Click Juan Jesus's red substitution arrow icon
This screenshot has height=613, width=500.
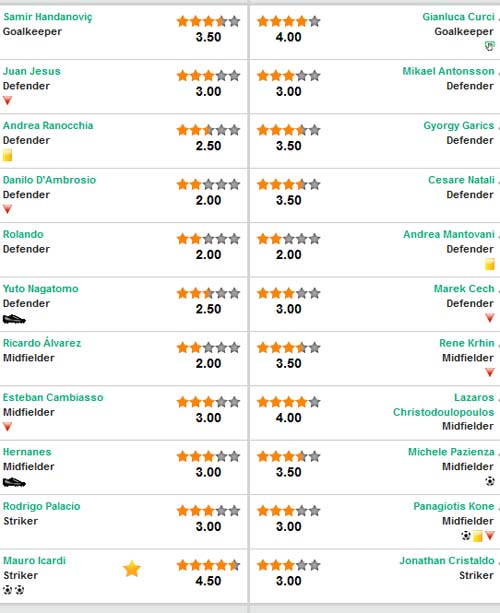(x=7, y=100)
